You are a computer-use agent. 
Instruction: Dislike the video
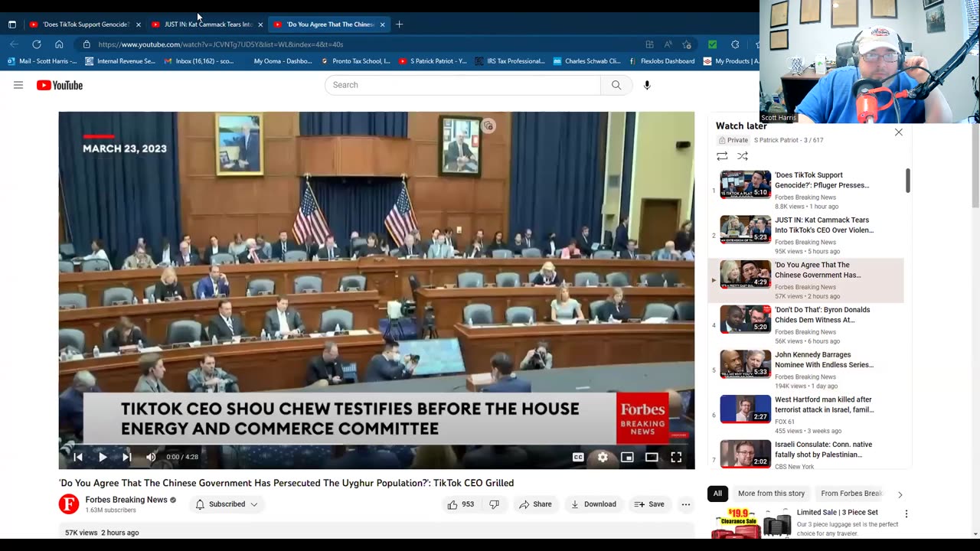point(494,504)
